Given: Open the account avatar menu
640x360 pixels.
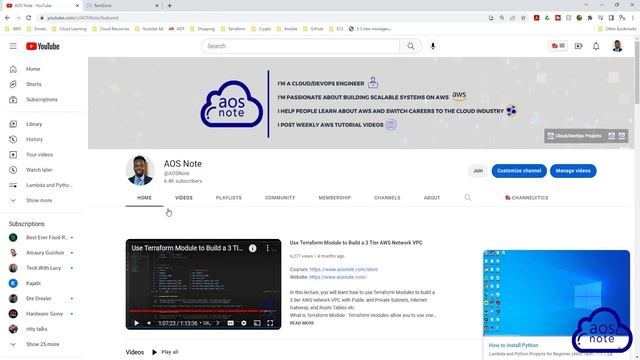Looking at the screenshot, I should [617, 46].
